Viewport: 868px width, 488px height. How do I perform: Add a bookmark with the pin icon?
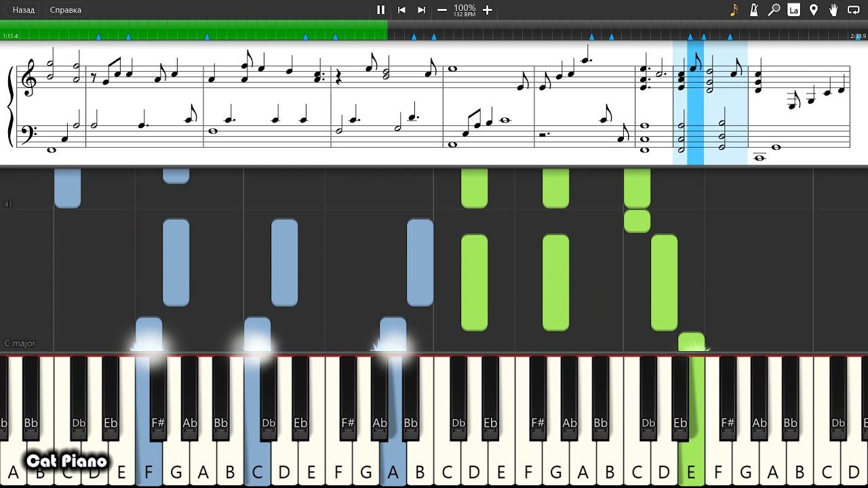pyautogui.click(x=814, y=10)
